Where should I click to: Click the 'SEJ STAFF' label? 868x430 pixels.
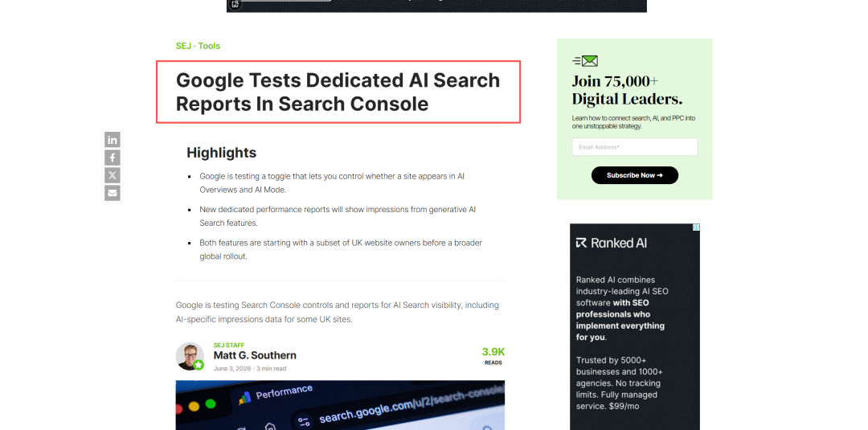(x=228, y=346)
